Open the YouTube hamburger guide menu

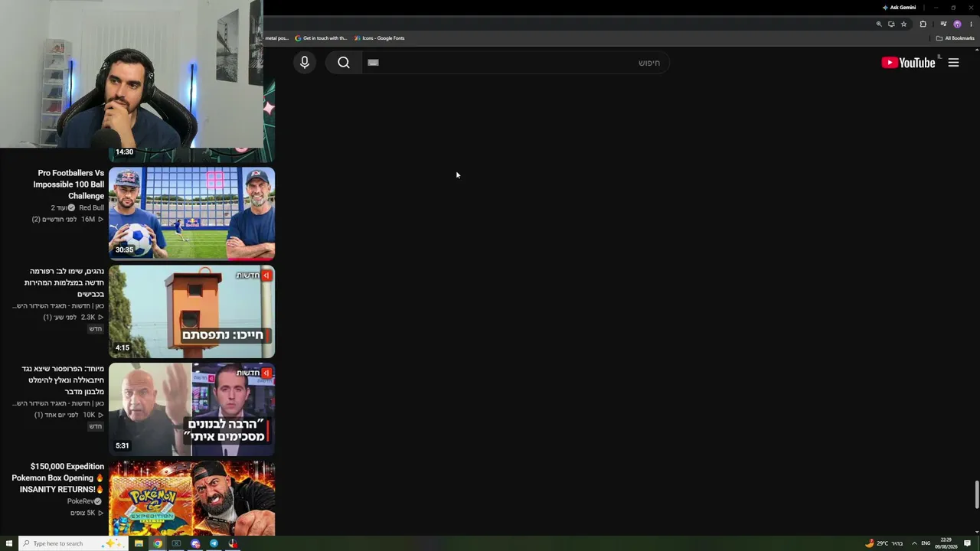click(x=953, y=63)
